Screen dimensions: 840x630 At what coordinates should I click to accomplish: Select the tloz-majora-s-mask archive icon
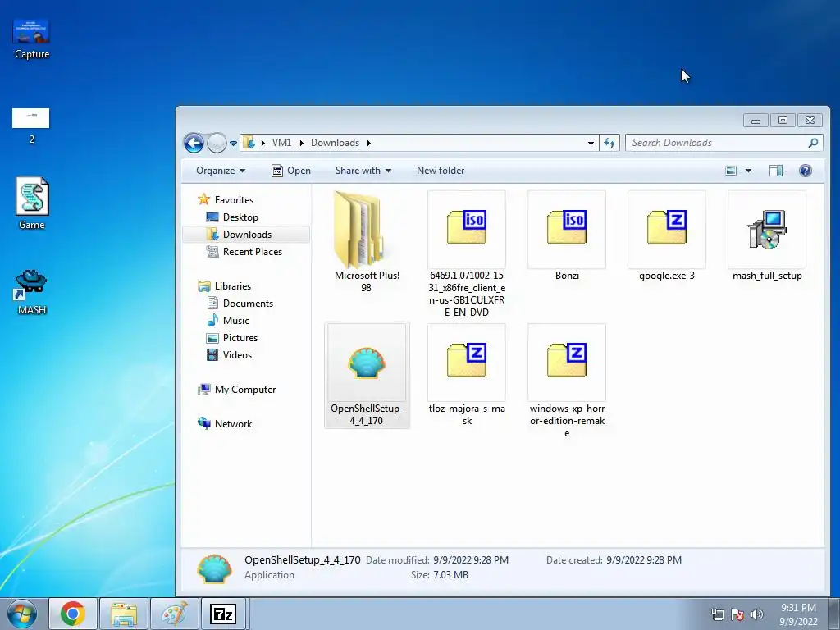pos(467,360)
